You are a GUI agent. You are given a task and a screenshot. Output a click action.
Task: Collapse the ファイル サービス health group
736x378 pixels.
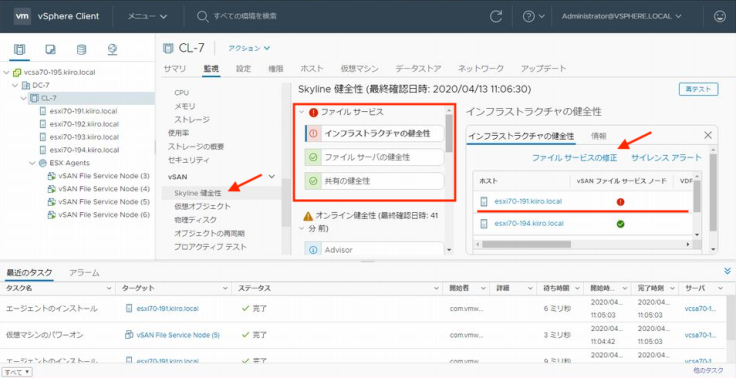301,112
